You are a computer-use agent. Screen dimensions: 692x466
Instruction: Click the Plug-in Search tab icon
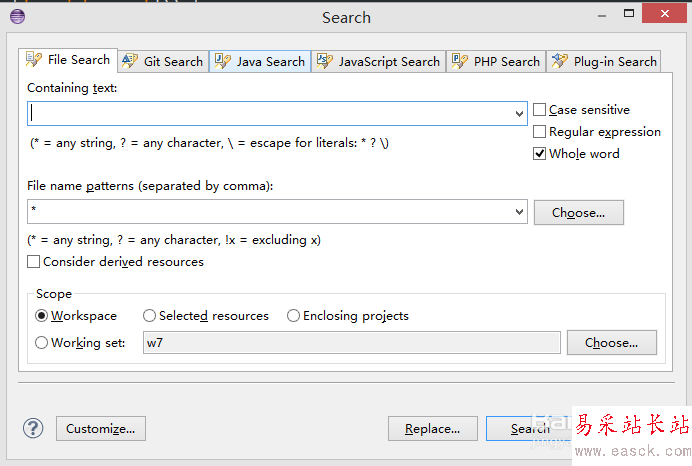coord(560,61)
